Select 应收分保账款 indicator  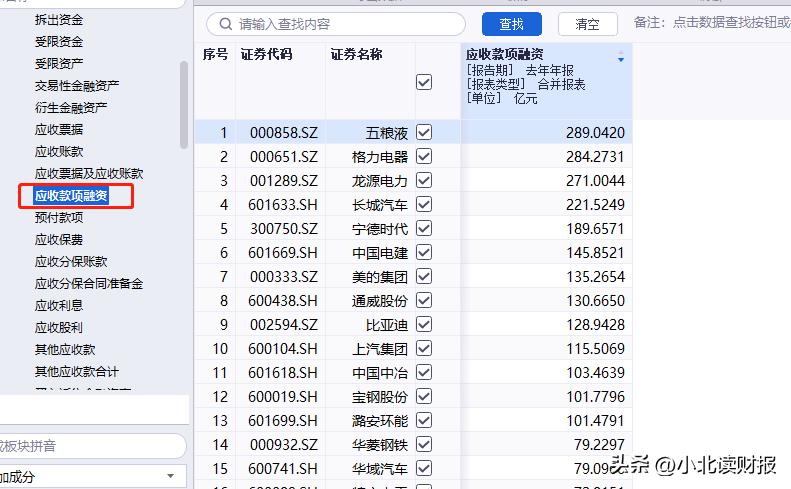coord(71,261)
